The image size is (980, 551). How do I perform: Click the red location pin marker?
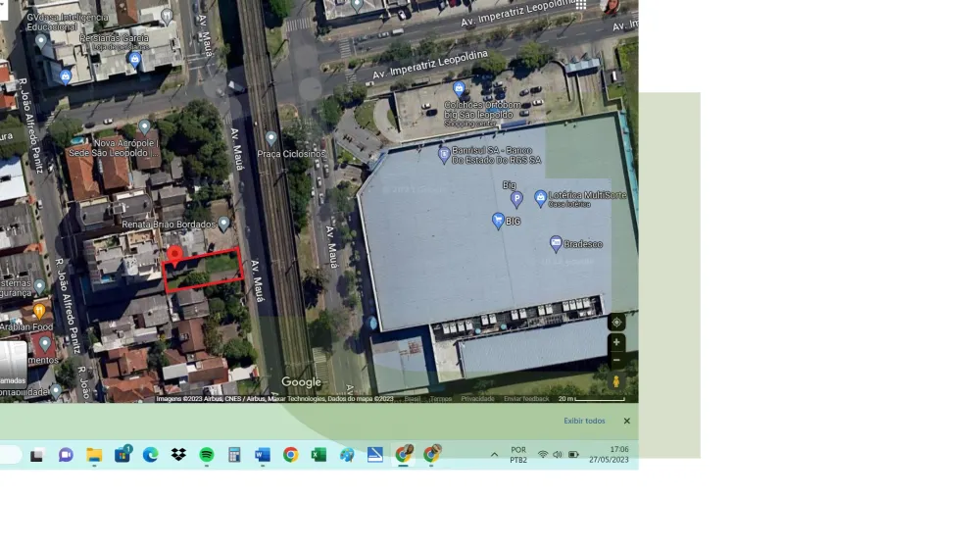[174, 257]
